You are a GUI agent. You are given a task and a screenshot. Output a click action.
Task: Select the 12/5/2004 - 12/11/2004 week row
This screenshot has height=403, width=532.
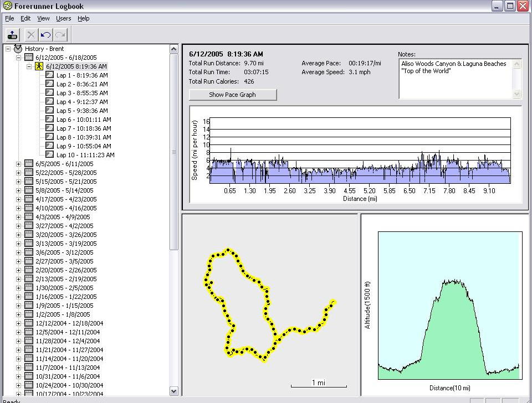(x=68, y=332)
